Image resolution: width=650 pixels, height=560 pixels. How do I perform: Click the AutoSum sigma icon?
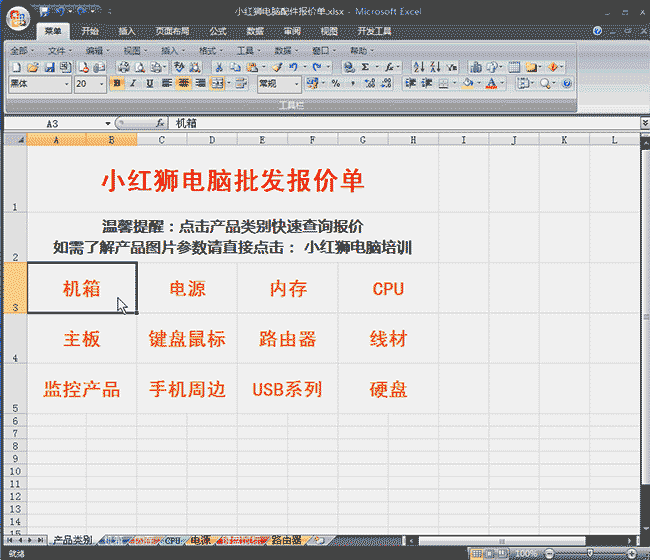[365, 67]
